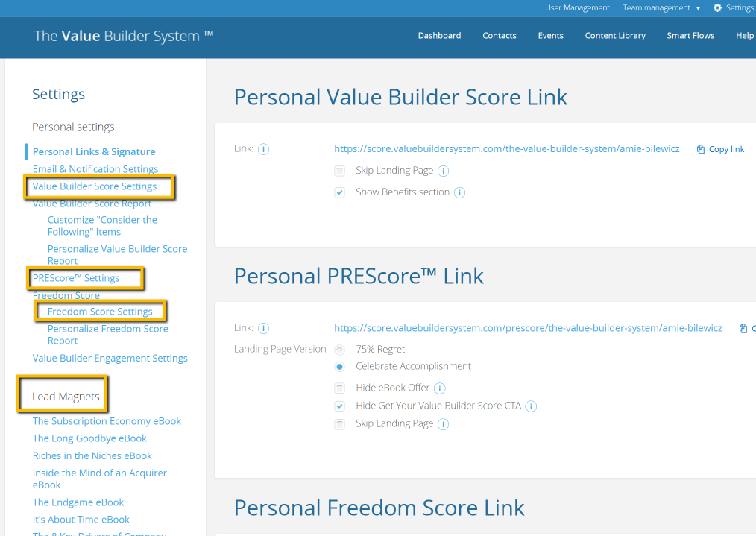Click the copy icon beside the PREScore URL
Screen dimensions: 756x536
pos(743,327)
